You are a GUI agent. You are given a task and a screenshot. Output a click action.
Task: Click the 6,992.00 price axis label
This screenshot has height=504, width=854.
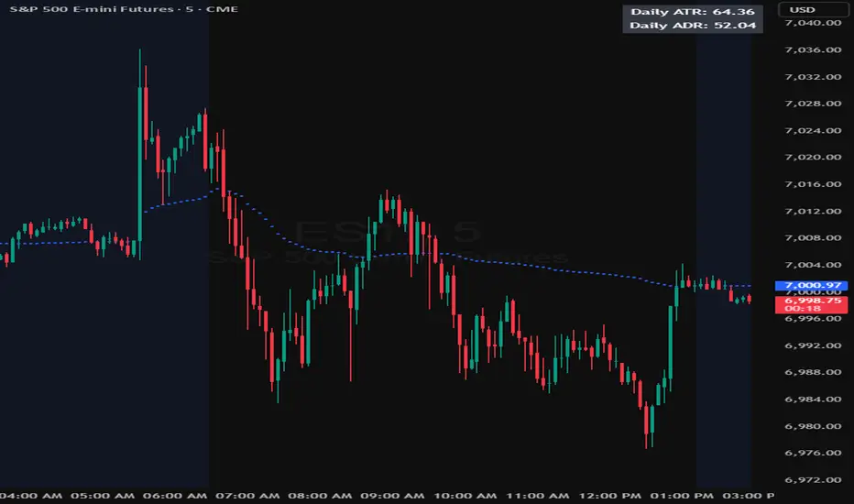tap(813, 345)
